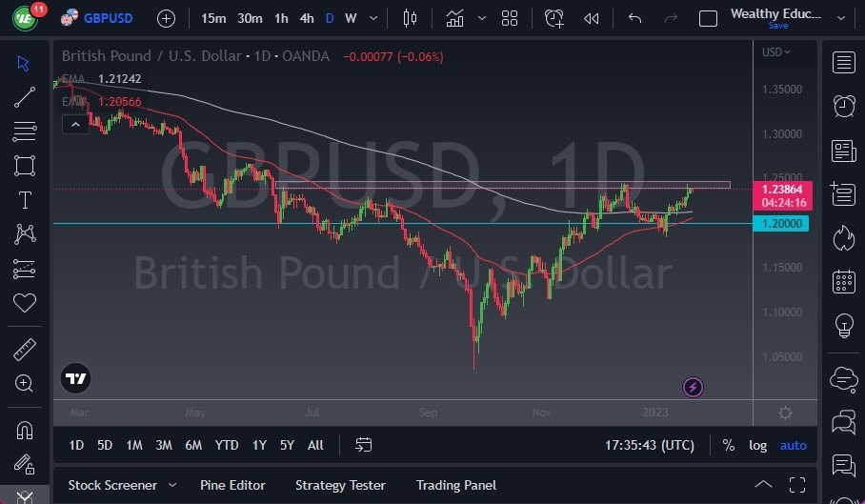Image resolution: width=865 pixels, height=504 pixels.
Task: Collapse the indicator legend with chevron
Action: click(75, 125)
